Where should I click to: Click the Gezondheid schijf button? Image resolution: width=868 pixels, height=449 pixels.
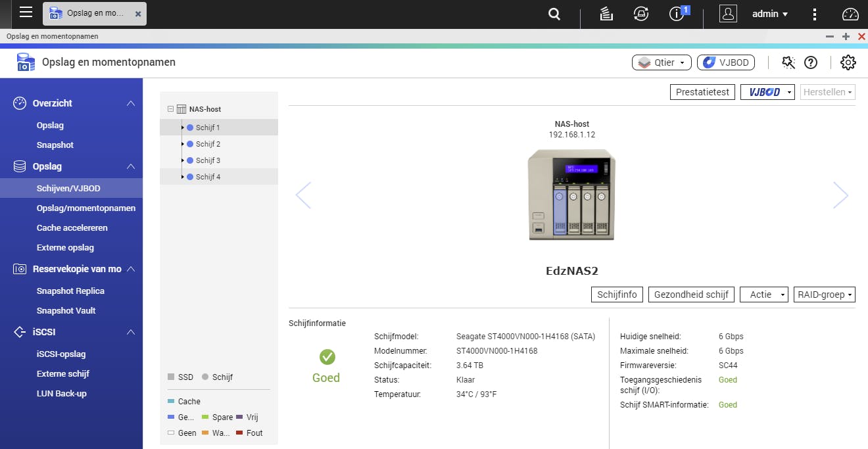click(x=691, y=295)
